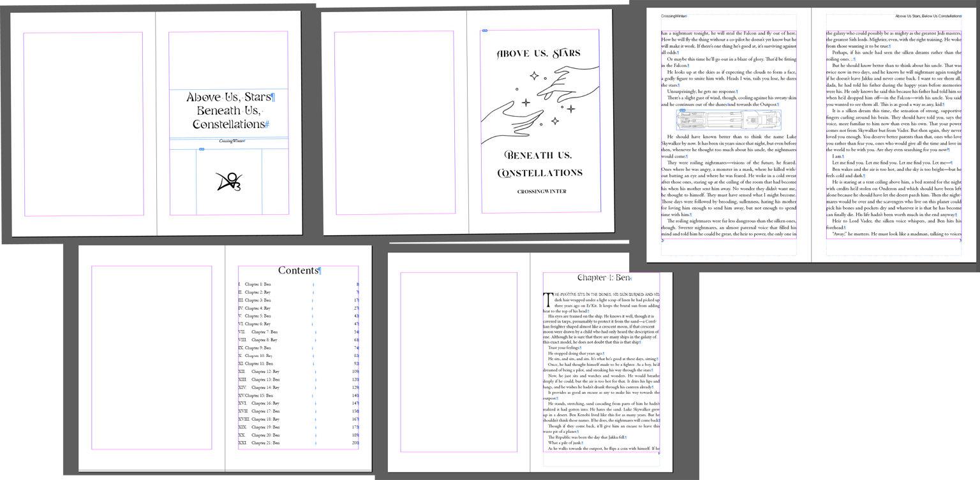Click the paragraph starting 'Heir to Lord Vader'

pos(893,224)
